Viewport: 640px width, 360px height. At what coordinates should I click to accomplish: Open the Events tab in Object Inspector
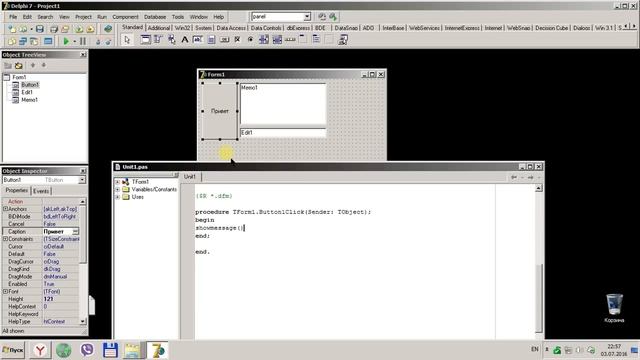tap(41, 191)
